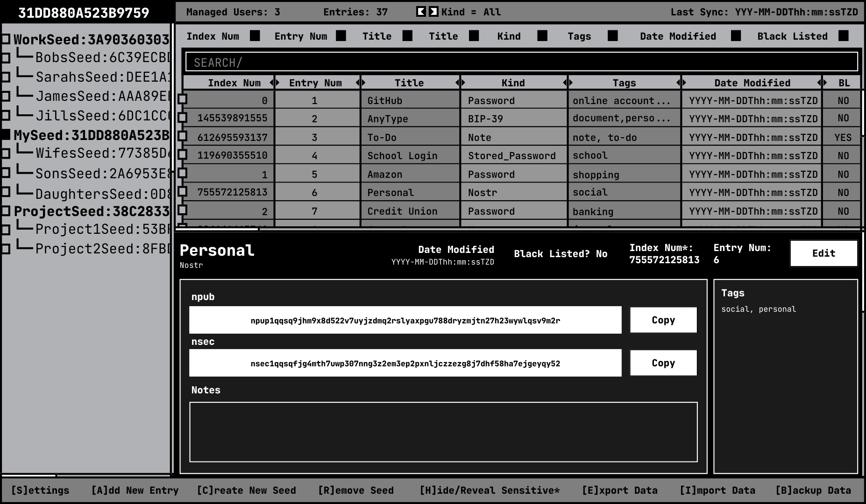This screenshot has width=866, height=504.
Task: Toggle the Date Modified column checkbox
Action: click(x=736, y=36)
